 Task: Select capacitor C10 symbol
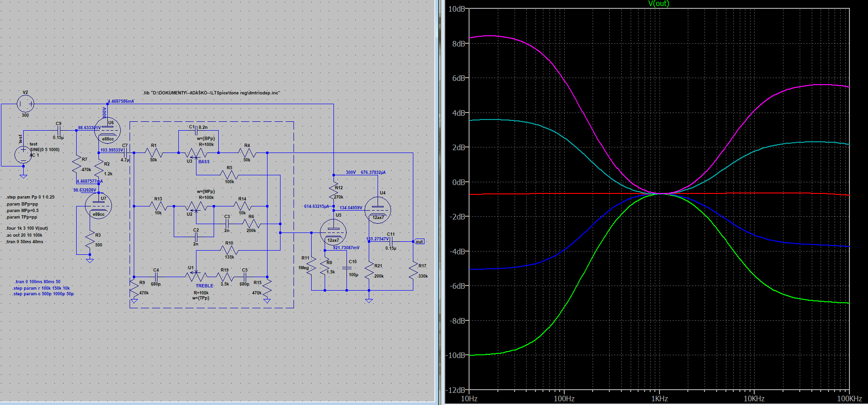[x=346, y=268]
